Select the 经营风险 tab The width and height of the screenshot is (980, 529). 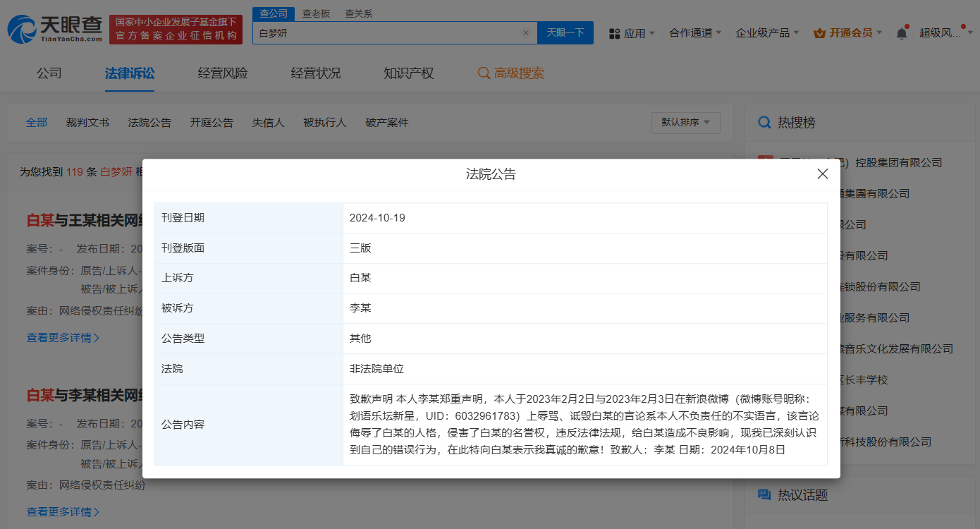click(x=223, y=73)
